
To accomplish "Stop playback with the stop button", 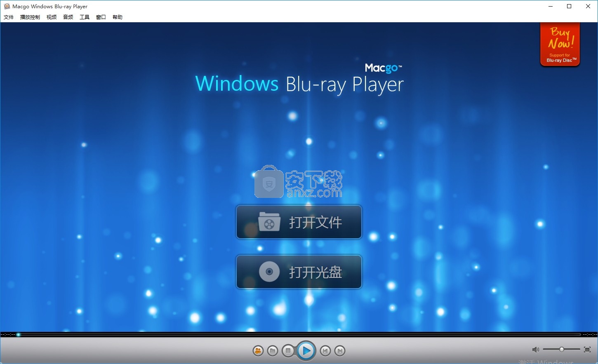I will (x=288, y=351).
